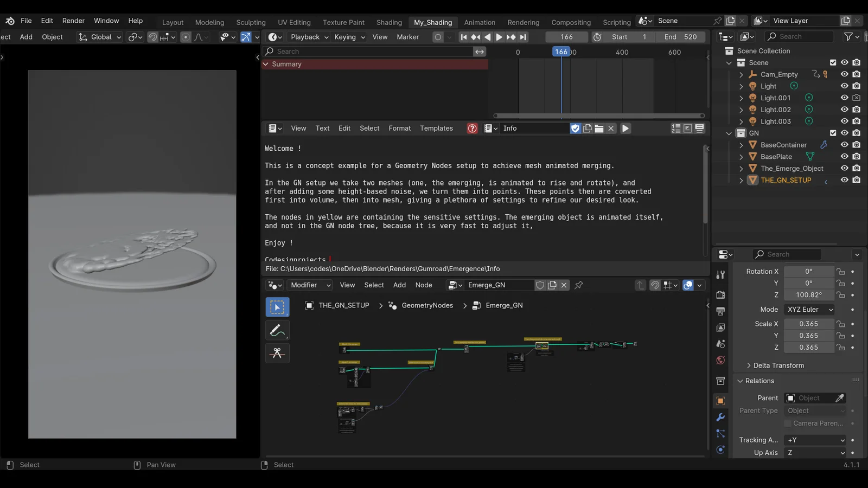Open the Playback dropdown
868x488 pixels.
pyautogui.click(x=308, y=37)
